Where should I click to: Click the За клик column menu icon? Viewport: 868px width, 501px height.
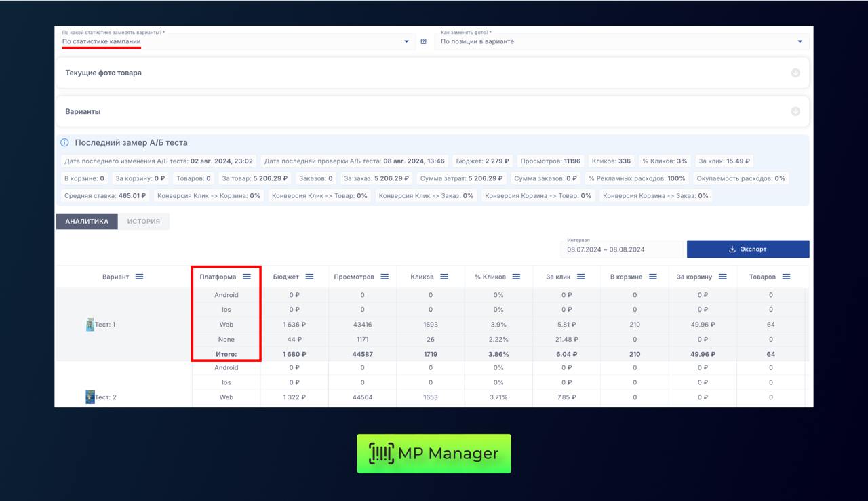[x=581, y=277]
